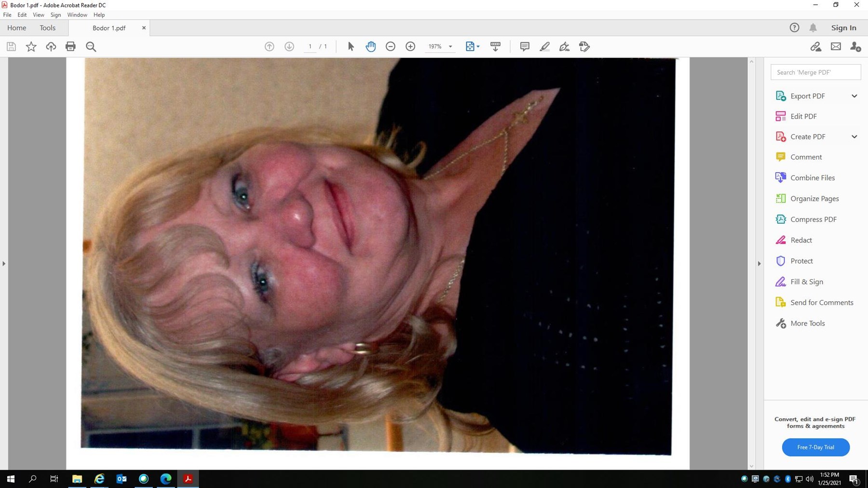Expand the Create PDF options
Screen dimensions: 868x488
854,137
